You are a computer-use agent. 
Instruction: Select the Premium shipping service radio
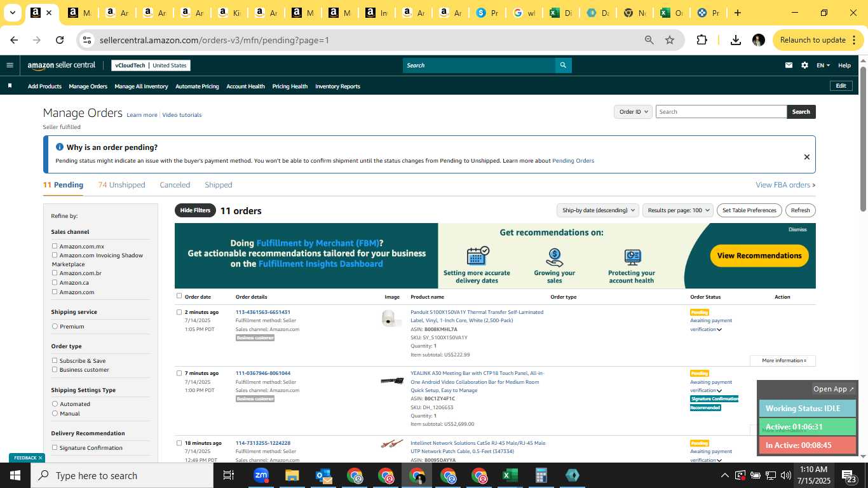(55, 326)
